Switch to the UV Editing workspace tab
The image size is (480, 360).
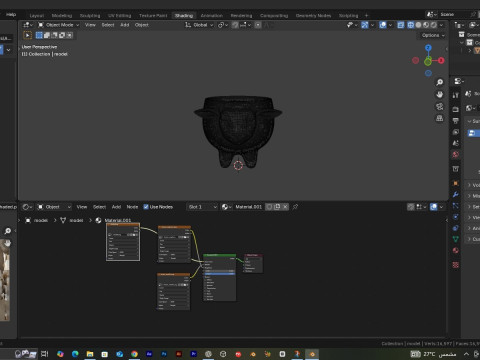119,16
